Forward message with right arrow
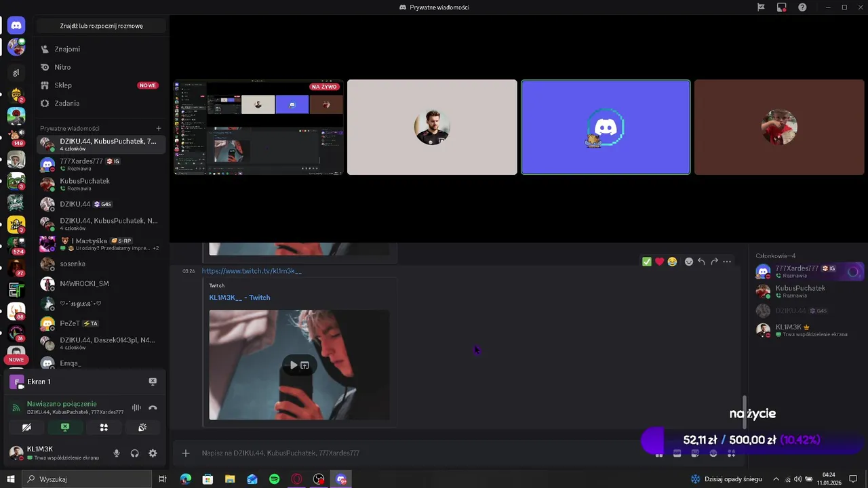The height and width of the screenshot is (488, 868). point(714,262)
